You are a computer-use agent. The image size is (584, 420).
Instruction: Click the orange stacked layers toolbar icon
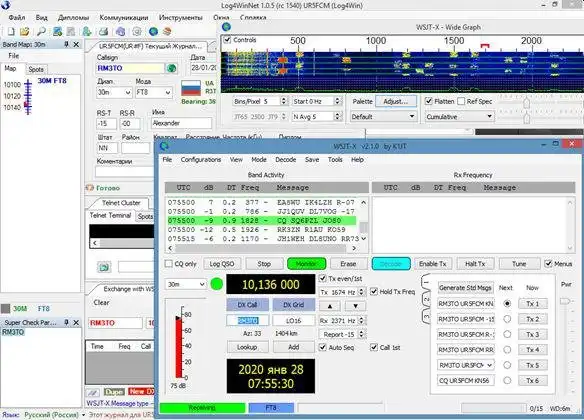(167, 32)
